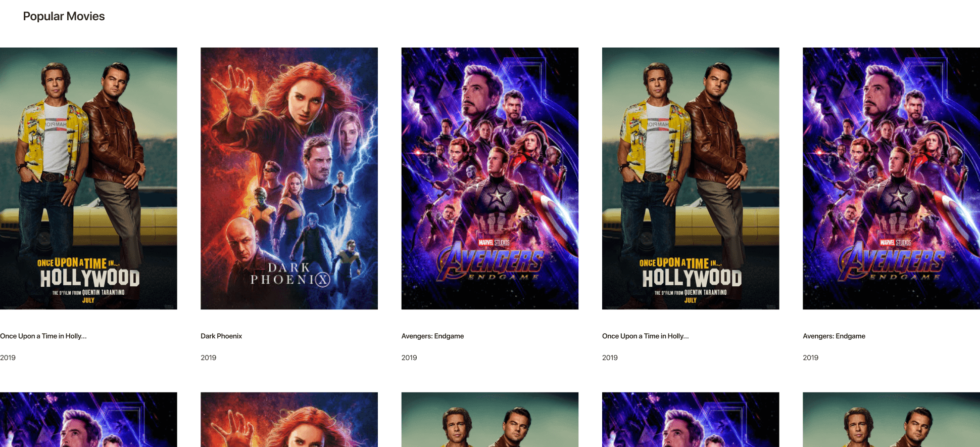Open the Dark Phoenix poster in the bottom row

[x=289, y=420]
